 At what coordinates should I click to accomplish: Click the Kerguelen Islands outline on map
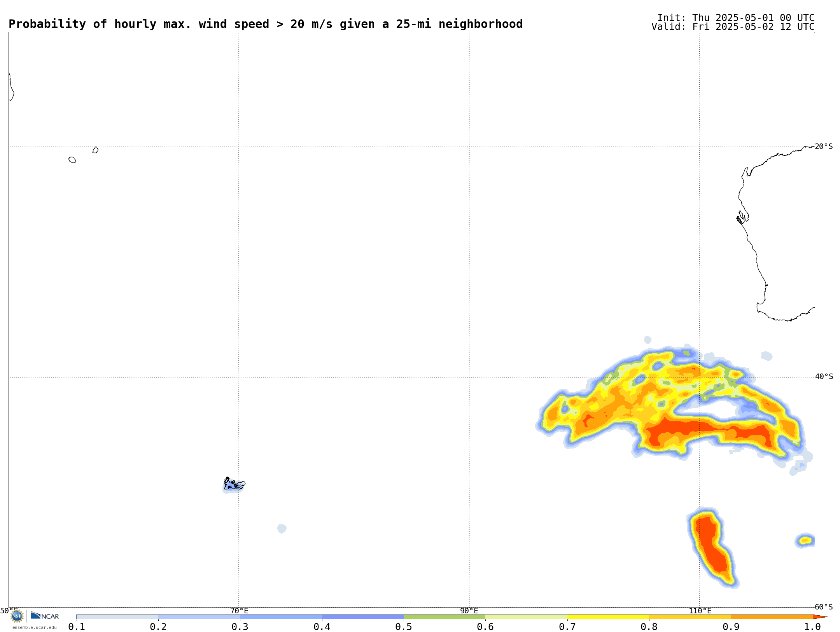coord(234,484)
